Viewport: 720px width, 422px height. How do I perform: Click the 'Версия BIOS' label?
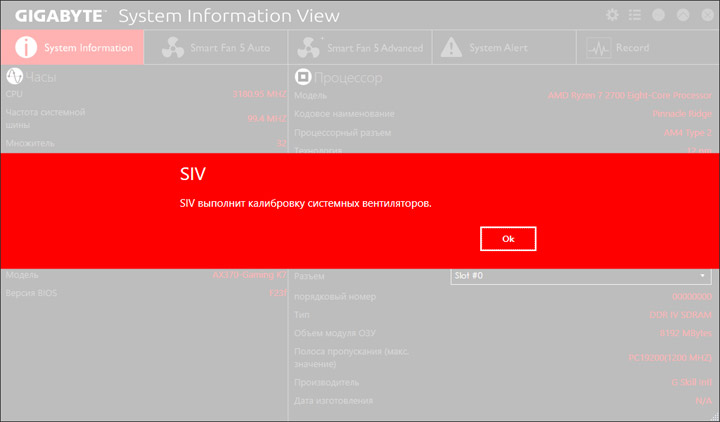[x=31, y=293]
